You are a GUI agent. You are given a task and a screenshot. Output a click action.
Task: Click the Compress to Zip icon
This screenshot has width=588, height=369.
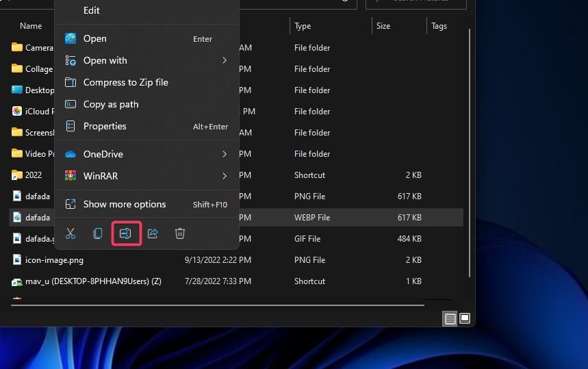pyautogui.click(x=71, y=82)
